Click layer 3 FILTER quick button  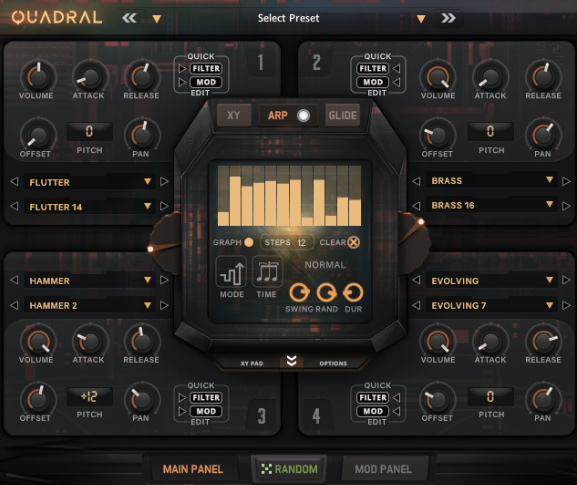pos(206,397)
